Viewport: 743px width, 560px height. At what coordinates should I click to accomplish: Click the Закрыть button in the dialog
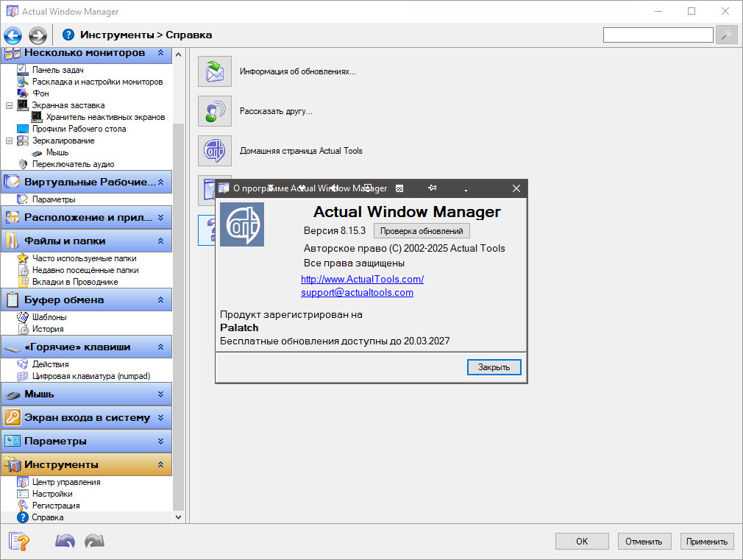(494, 366)
